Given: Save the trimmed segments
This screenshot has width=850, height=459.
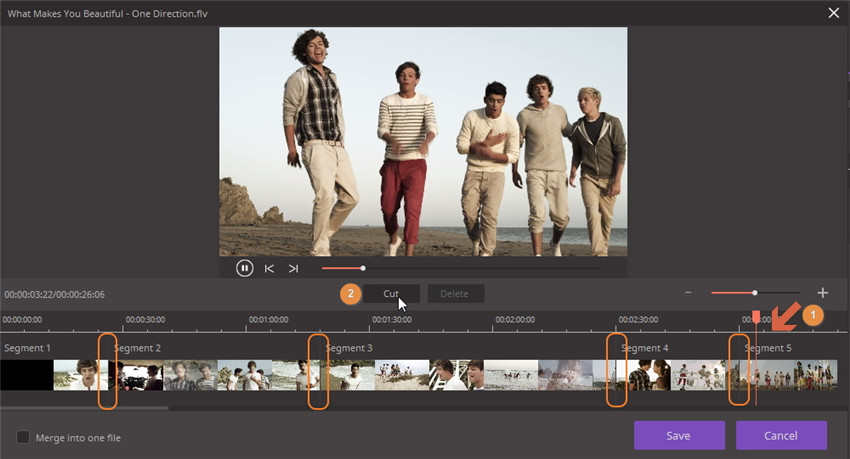Looking at the screenshot, I should coord(679,435).
